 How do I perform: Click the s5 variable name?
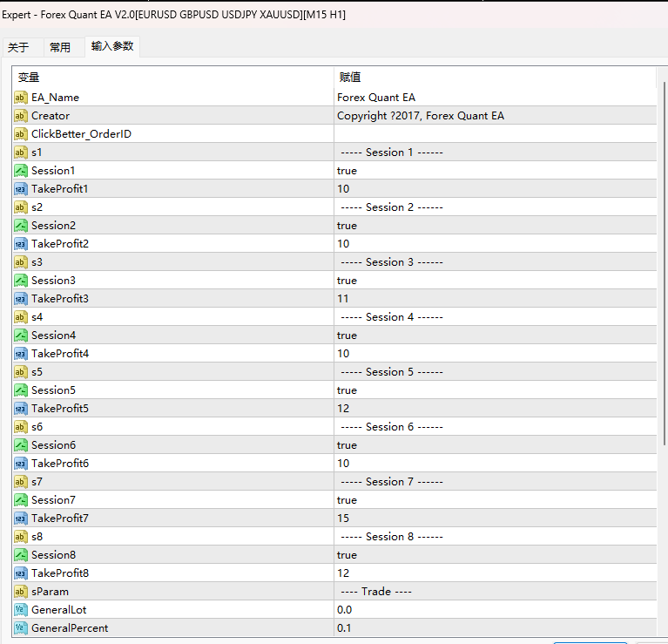(37, 372)
